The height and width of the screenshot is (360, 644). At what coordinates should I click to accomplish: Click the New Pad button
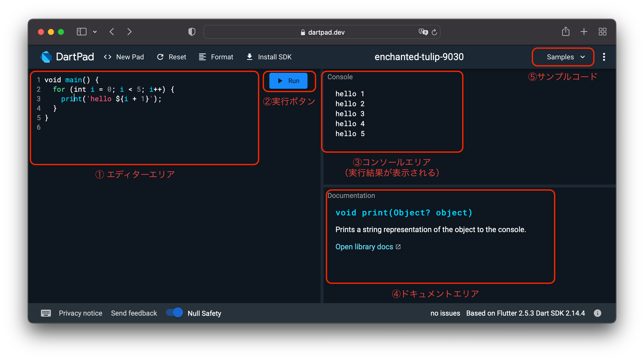coord(124,57)
